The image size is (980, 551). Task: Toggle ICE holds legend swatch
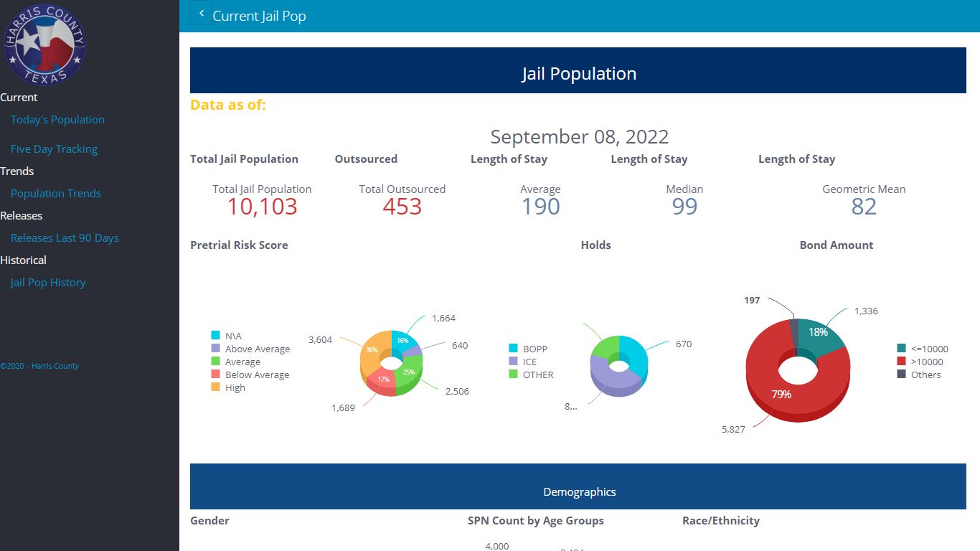513,362
